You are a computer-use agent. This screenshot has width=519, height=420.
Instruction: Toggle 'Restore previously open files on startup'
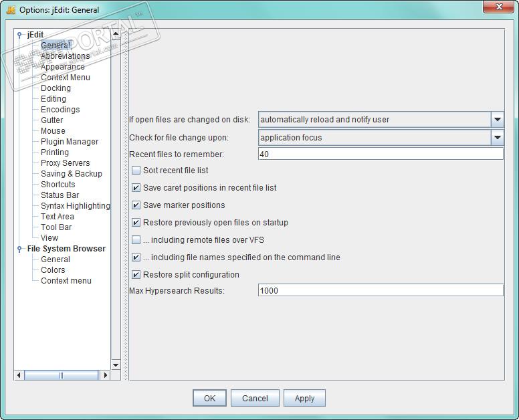tap(136, 223)
